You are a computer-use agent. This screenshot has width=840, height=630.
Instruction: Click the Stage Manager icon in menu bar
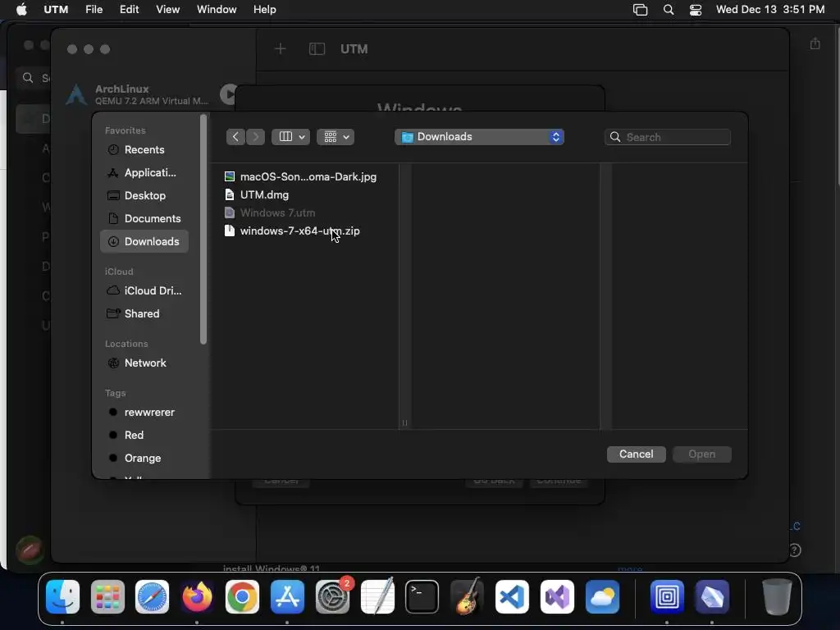pyautogui.click(x=640, y=10)
